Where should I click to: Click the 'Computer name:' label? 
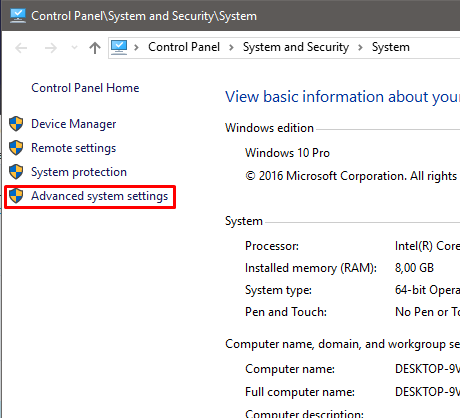point(290,369)
